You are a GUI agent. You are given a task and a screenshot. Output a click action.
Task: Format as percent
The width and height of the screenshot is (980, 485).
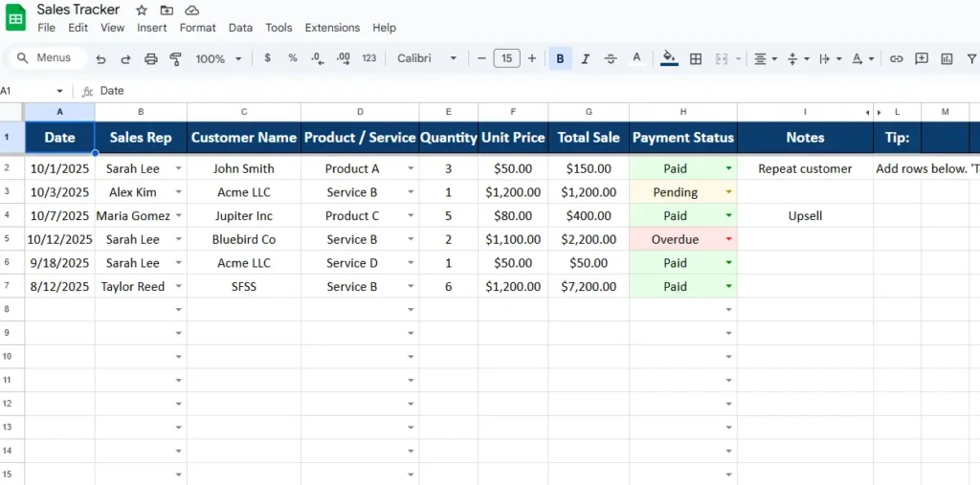click(293, 58)
